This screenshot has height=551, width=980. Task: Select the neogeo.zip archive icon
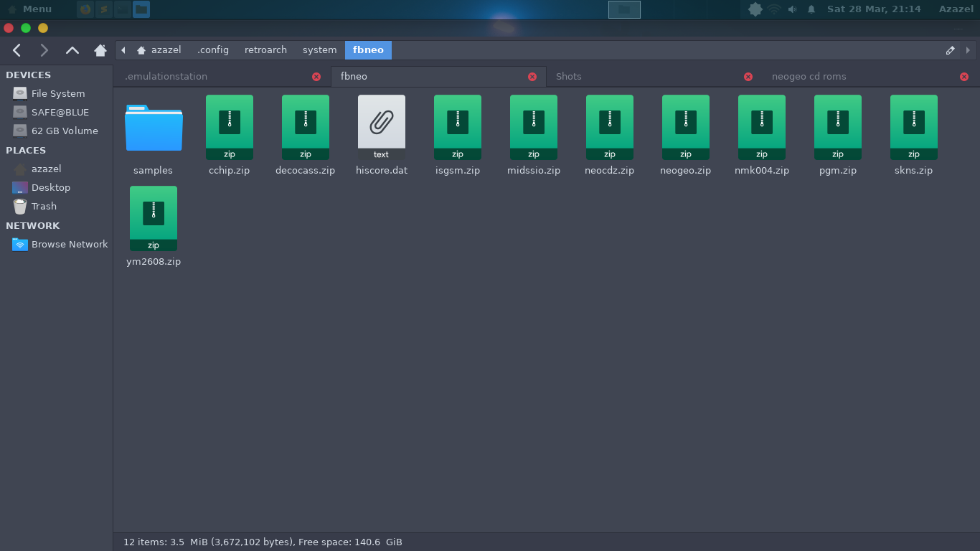(x=686, y=127)
